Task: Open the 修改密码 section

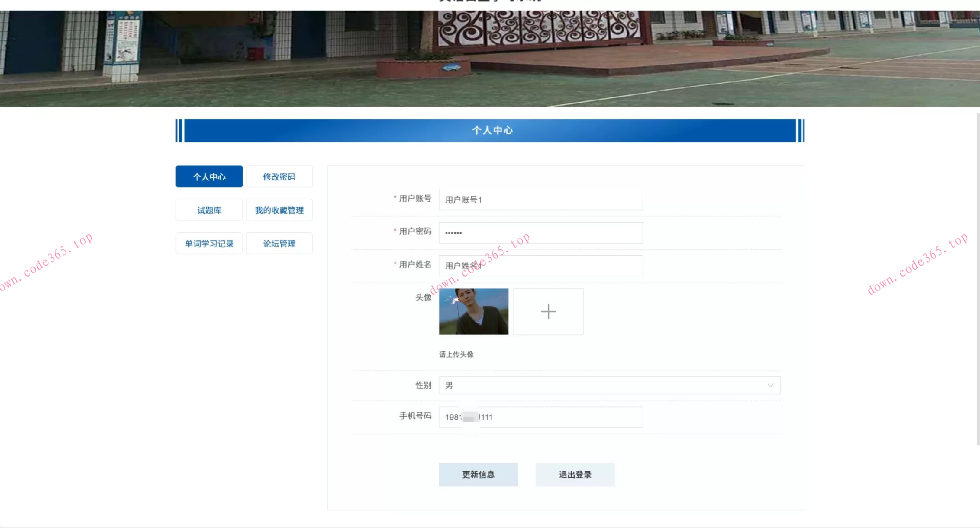Action: (279, 176)
